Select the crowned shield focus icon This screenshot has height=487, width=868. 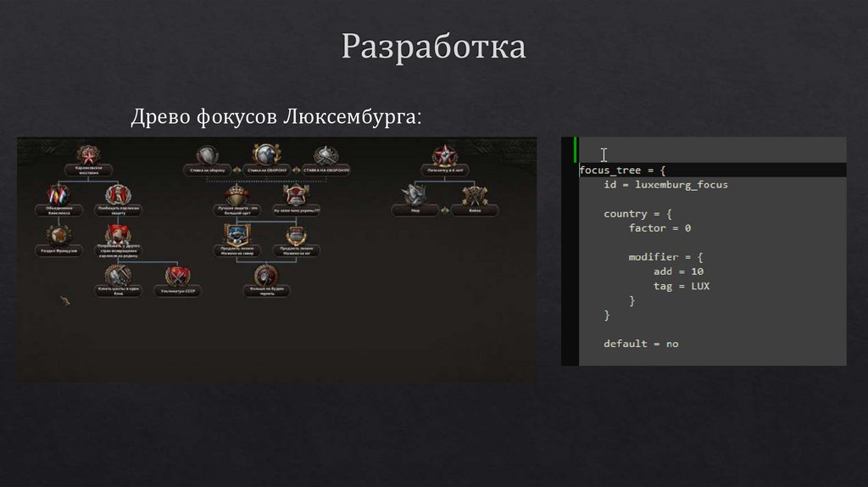tap(237, 195)
